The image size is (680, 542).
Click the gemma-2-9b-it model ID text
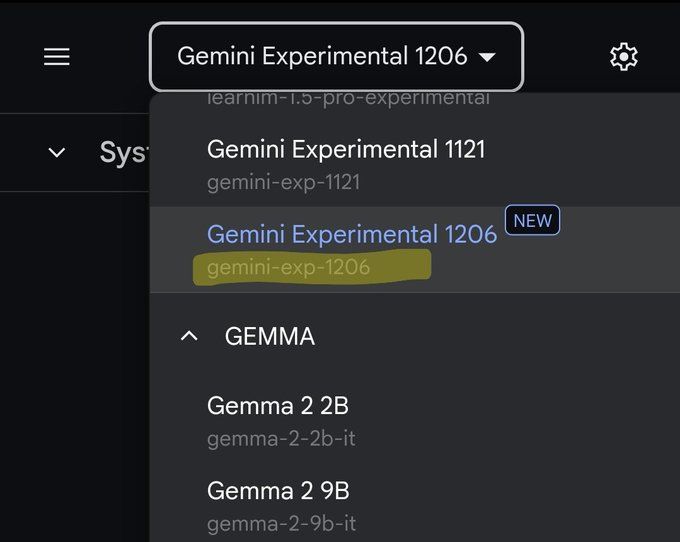(281, 524)
